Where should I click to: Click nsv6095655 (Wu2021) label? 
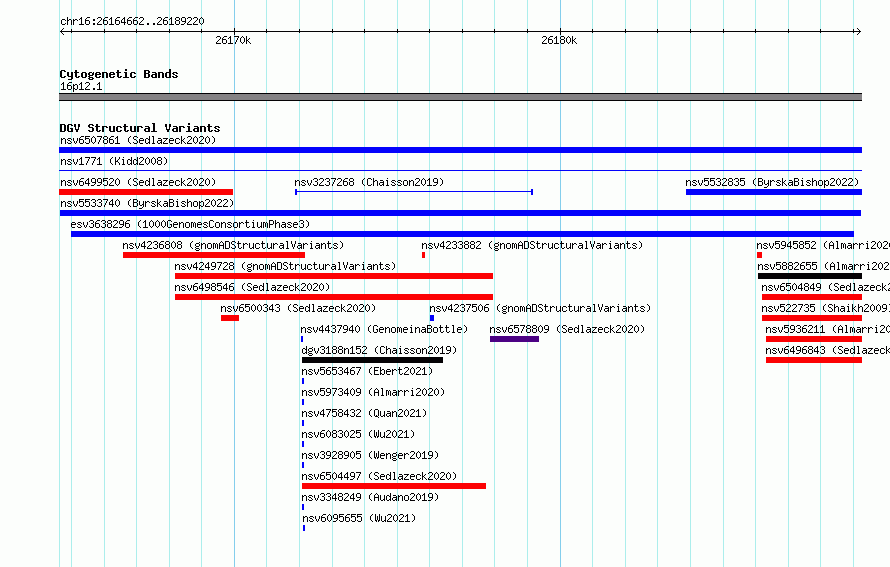[359, 518]
